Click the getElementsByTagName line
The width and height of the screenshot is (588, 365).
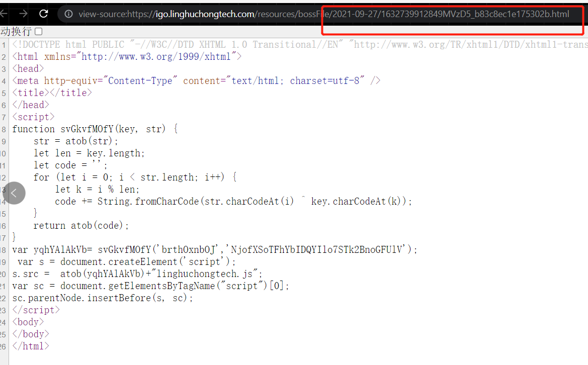151,286
